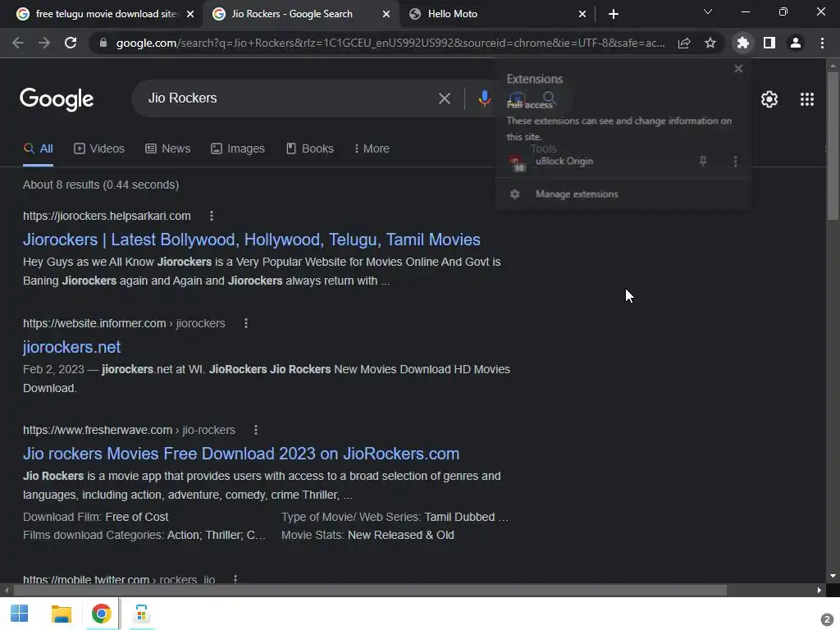
Task: Close the free telugu movie download tab
Action: [x=190, y=14]
